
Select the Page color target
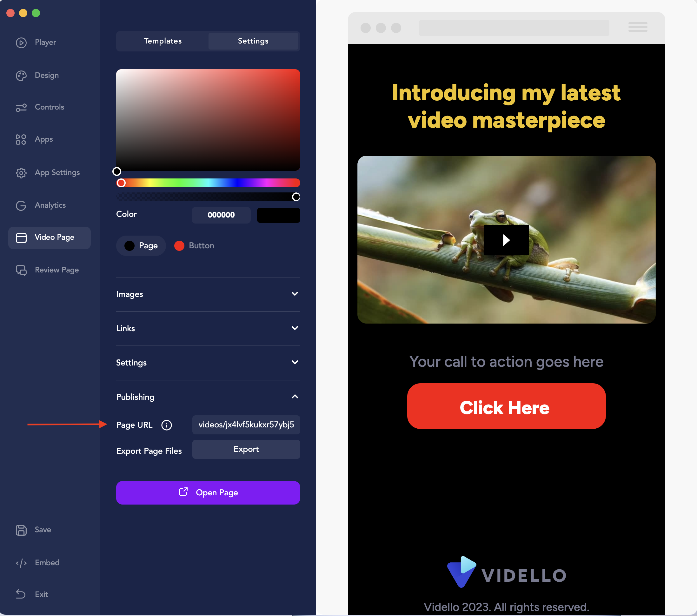[x=141, y=246]
